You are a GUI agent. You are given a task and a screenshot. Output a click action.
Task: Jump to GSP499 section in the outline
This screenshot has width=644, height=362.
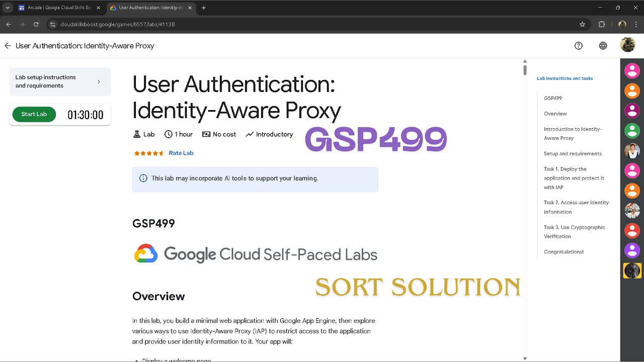coord(553,98)
